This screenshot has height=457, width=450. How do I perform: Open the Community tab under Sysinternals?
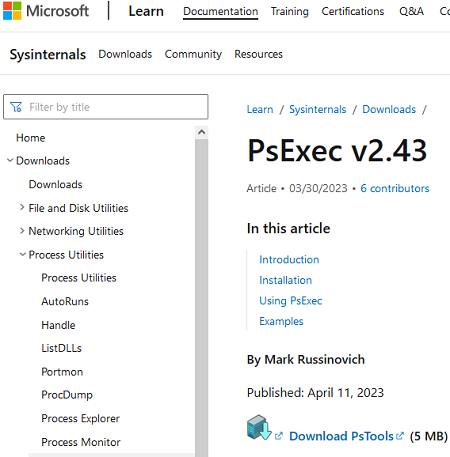tap(193, 54)
